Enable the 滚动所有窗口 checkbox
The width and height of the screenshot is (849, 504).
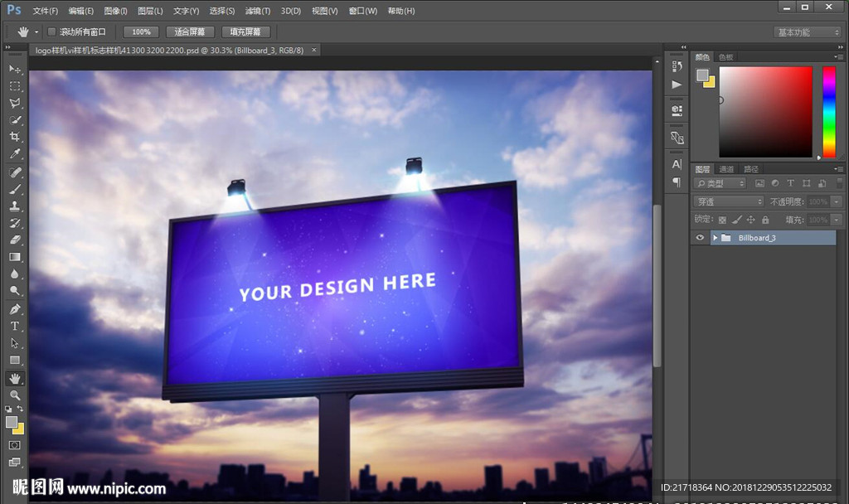[51, 31]
